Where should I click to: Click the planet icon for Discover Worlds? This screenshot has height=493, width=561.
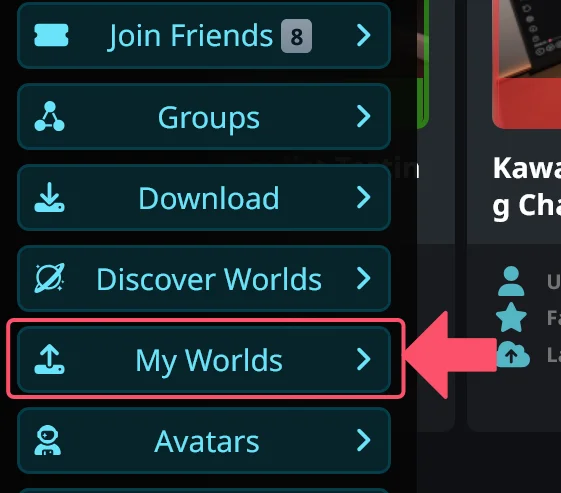(49, 278)
